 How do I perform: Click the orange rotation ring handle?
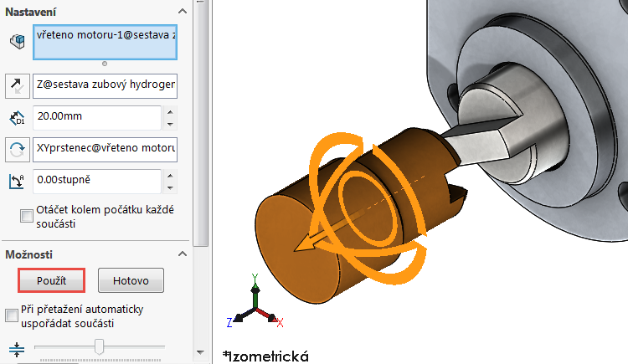(368, 208)
